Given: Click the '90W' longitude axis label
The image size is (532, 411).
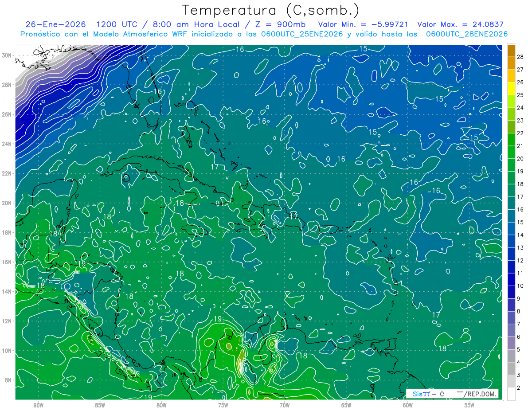Looking at the screenshot, I should [38, 405].
